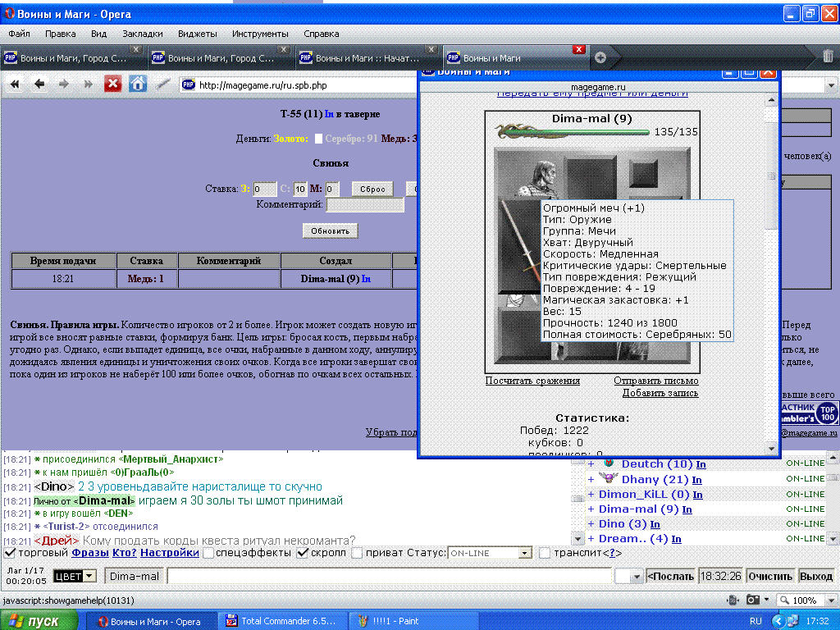Open the Виджеты menu
The image size is (840, 630).
(x=198, y=34)
